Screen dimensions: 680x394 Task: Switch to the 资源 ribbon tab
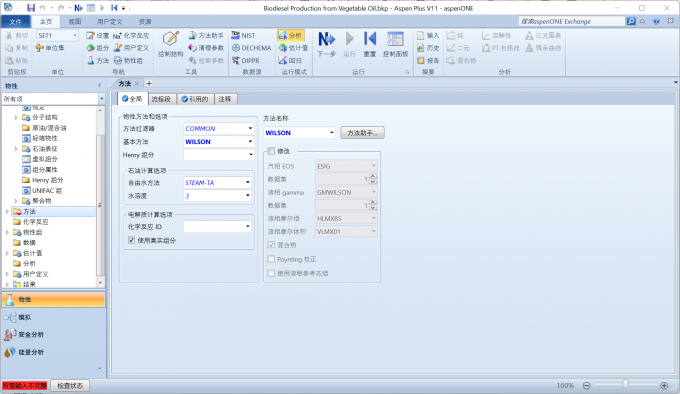point(145,22)
